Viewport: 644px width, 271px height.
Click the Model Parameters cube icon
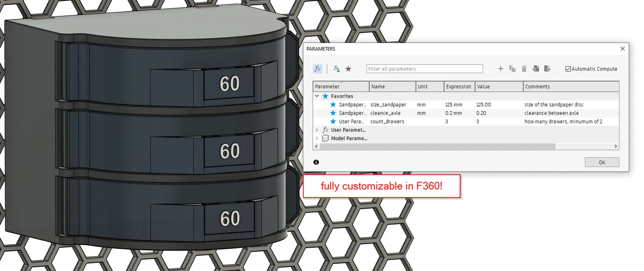point(326,138)
